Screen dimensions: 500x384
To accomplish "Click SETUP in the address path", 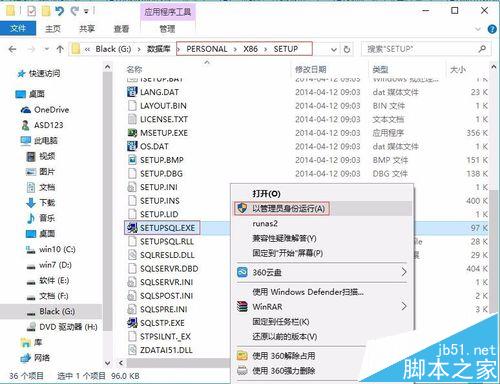I will (286, 49).
